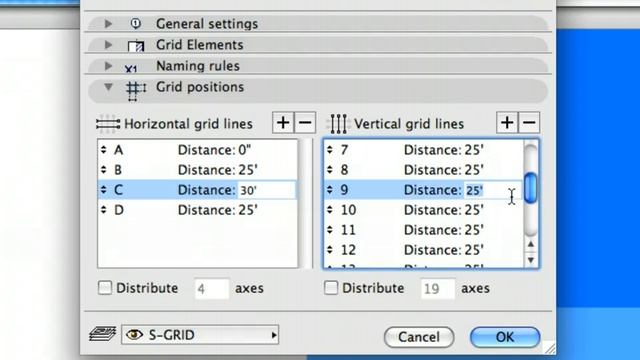The width and height of the screenshot is (640, 360).
Task: Enable Distribute for vertical axes
Action: [331, 288]
